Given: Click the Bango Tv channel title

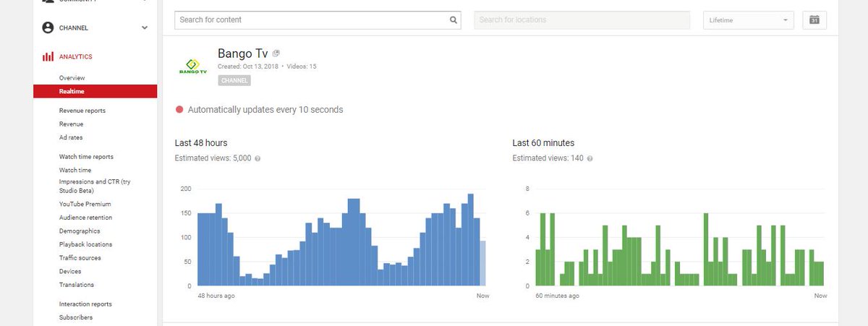Looking at the screenshot, I should coord(243,53).
